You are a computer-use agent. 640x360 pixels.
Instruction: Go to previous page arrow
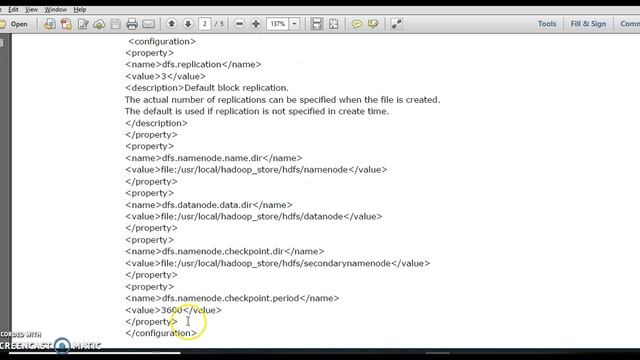click(x=171, y=24)
